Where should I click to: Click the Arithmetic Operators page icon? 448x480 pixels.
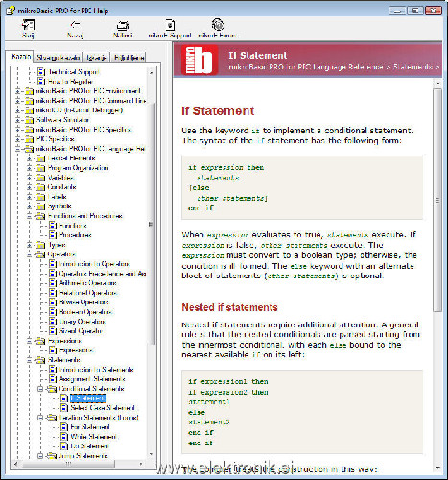pyautogui.click(x=53, y=283)
